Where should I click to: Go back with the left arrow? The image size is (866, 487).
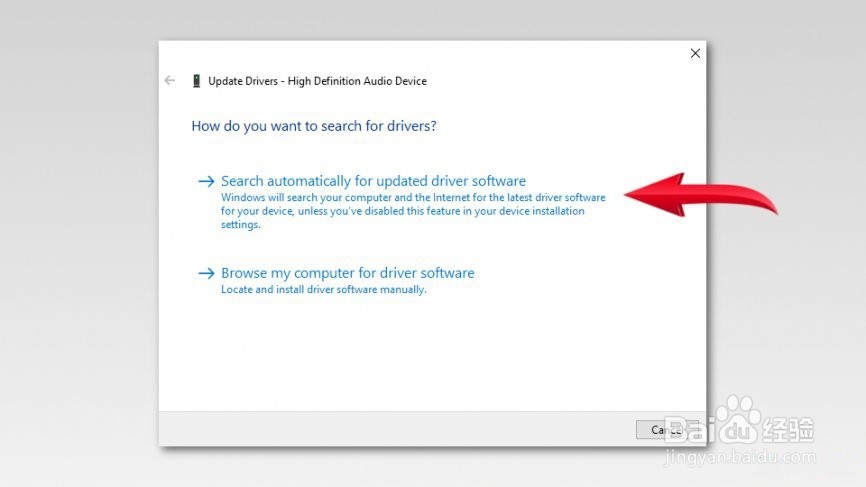pyautogui.click(x=170, y=81)
